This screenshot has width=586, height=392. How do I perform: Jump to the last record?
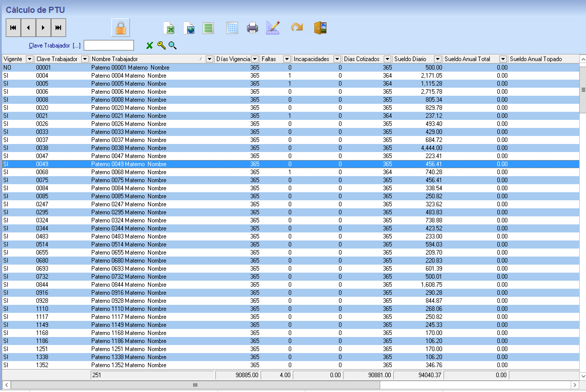(x=58, y=28)
